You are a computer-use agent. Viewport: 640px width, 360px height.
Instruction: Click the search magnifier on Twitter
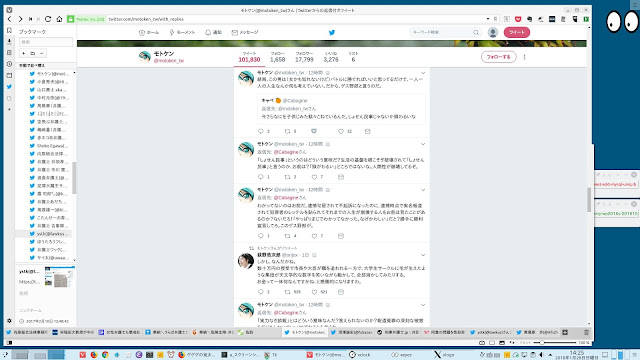476,32
